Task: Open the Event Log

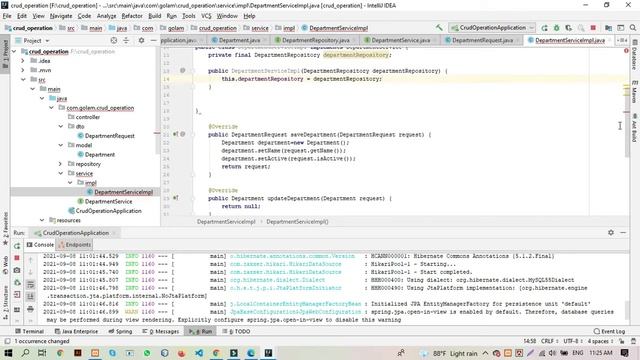Action: pos(609,331)
